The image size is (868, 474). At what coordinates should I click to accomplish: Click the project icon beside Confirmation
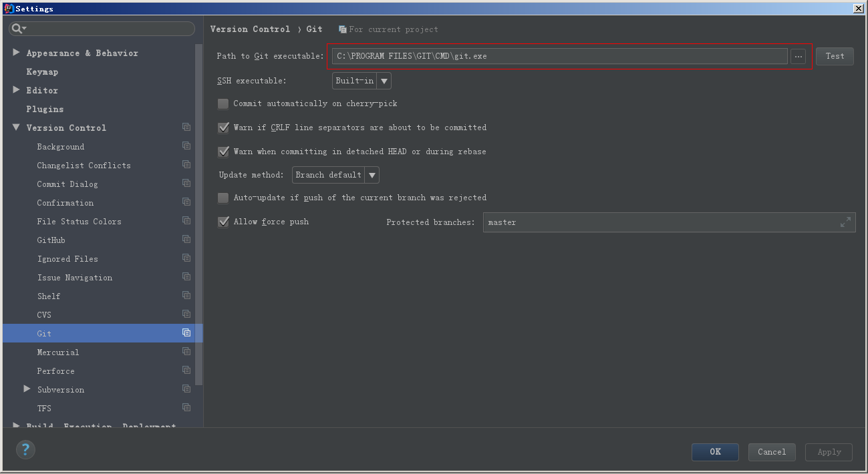(x=186, y=202)
